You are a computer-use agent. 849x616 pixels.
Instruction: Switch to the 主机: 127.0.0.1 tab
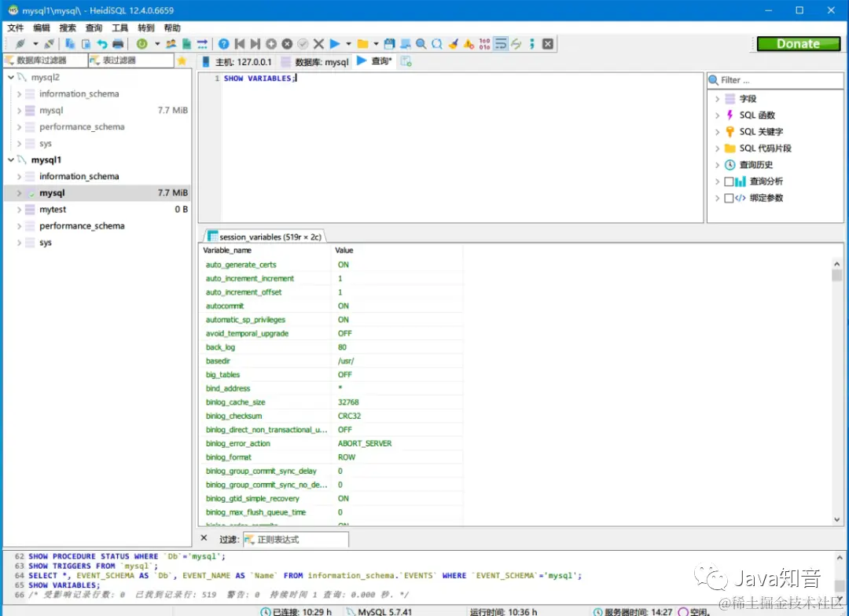point(237,62)
